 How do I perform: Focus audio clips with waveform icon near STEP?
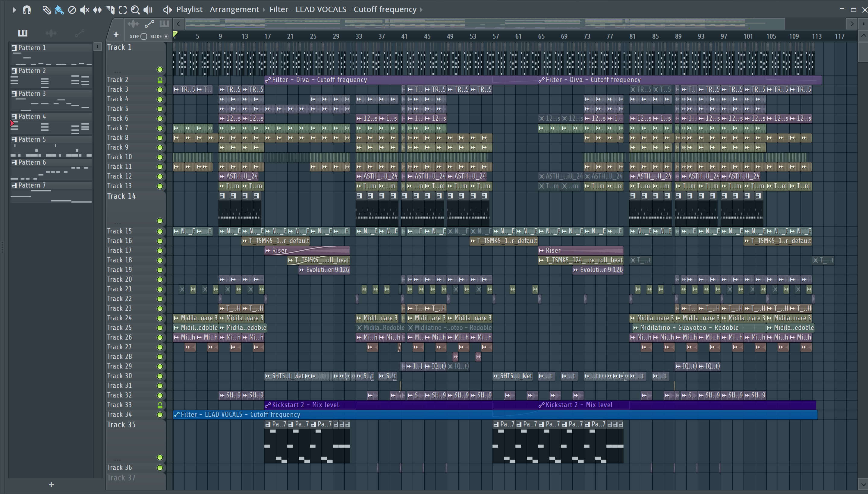tap(133, 24)
